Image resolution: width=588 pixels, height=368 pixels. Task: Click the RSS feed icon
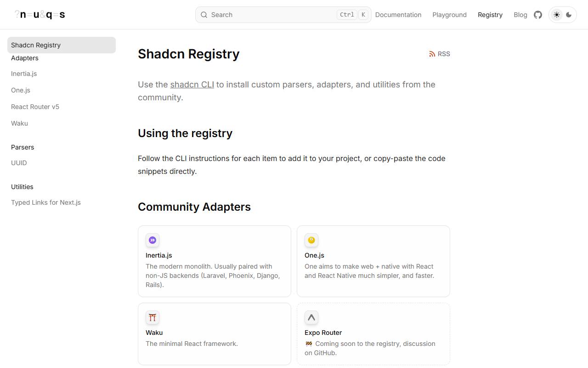pos(432,54)
